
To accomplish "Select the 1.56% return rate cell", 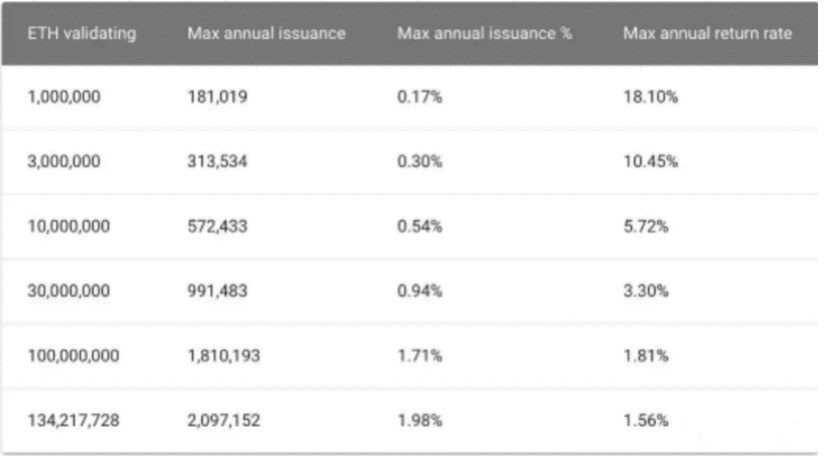I will click(646, 421).
